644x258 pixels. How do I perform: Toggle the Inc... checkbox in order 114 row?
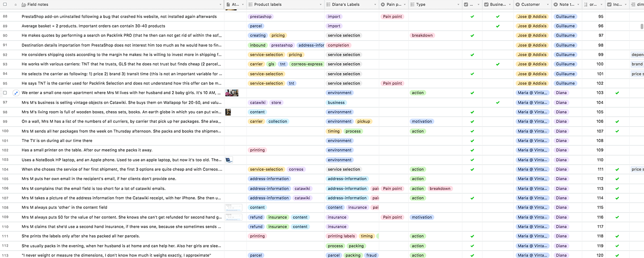(x=617, y=198)
